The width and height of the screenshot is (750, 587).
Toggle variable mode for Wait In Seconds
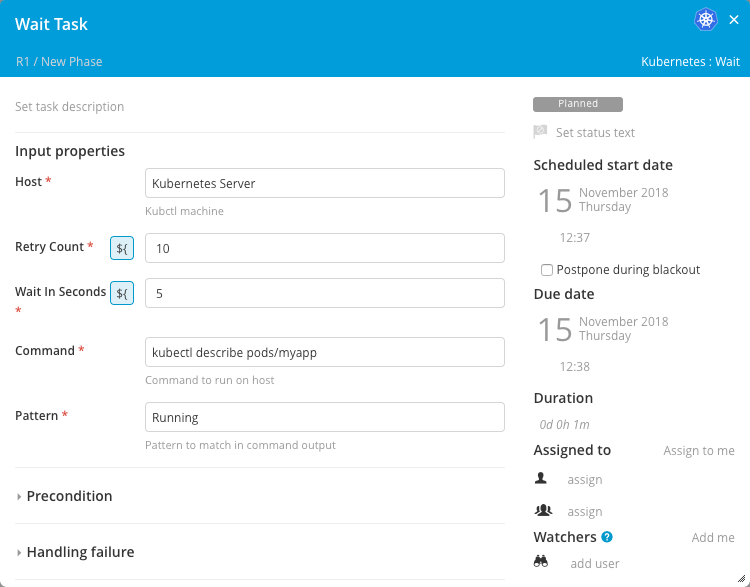[122, 293]
